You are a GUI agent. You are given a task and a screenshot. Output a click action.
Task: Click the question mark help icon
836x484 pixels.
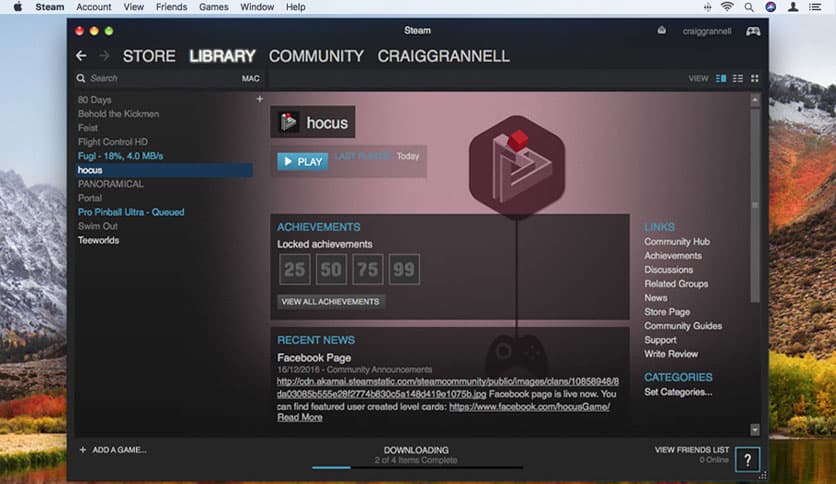pos(747,459)
